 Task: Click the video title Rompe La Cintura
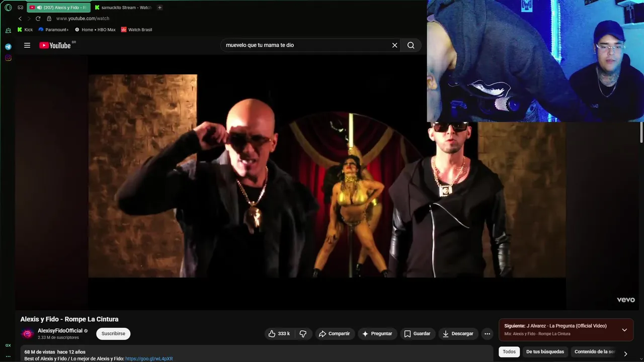(69, 319)
